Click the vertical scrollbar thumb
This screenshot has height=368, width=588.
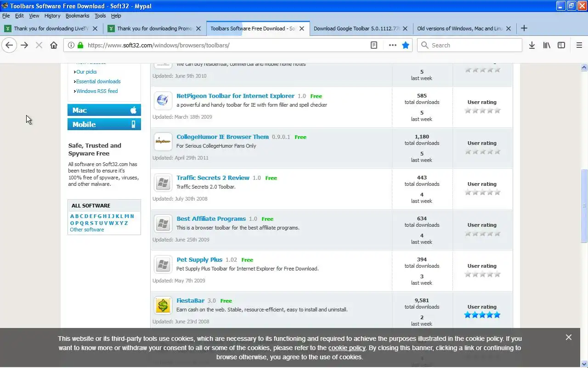(584, 206)
